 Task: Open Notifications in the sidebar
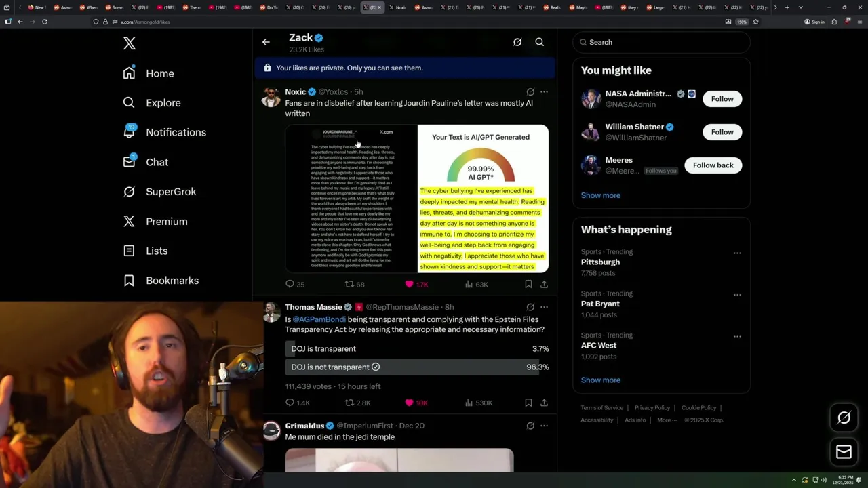[x=164, y=132]
